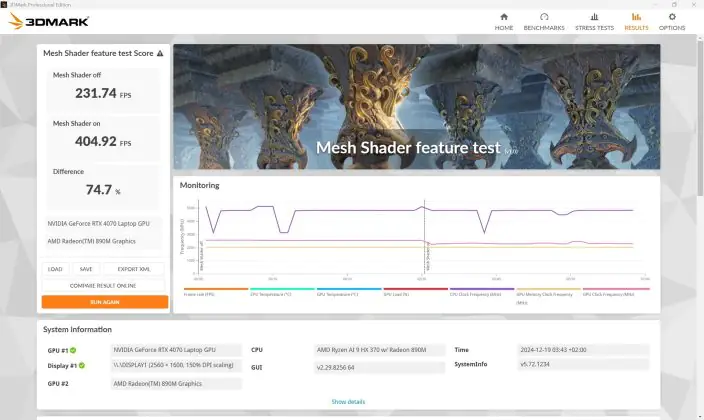The image size is (704, 420).
Task: Select the Difference value 74.7 %
Action: 103,190
